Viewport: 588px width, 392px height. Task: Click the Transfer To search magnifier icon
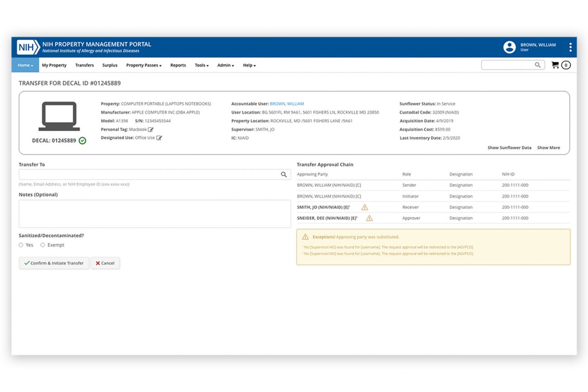[x=284, y=175]
